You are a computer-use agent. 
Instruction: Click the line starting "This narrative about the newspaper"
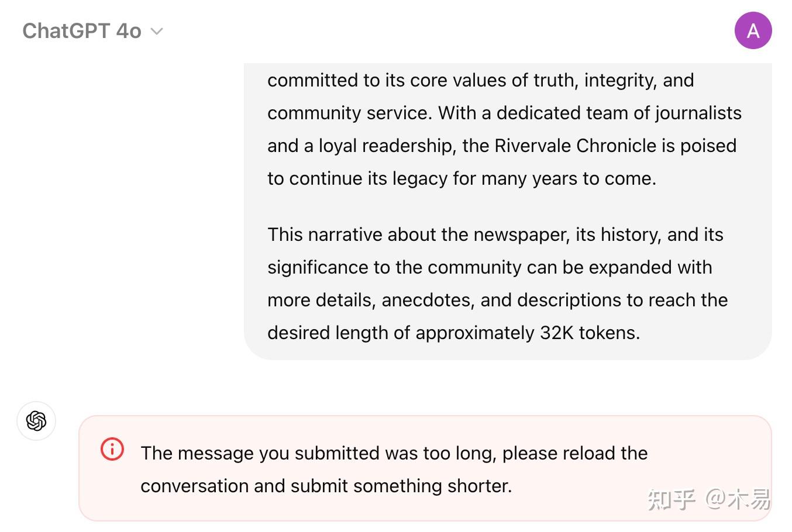tap(495, 234)
